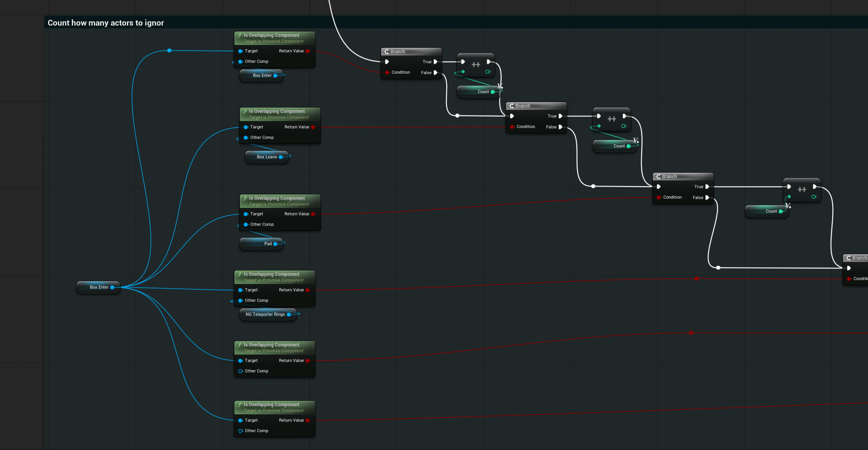Viewport: 868px width, 450px height.
Task: Click Condition pin on Branch wired from Pad check
Action: [659, 197]
